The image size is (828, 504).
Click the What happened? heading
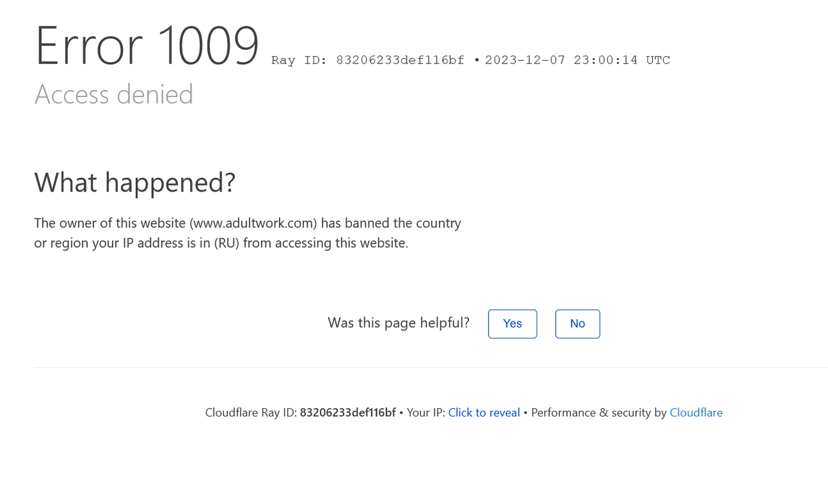click(x=135, y=182)
